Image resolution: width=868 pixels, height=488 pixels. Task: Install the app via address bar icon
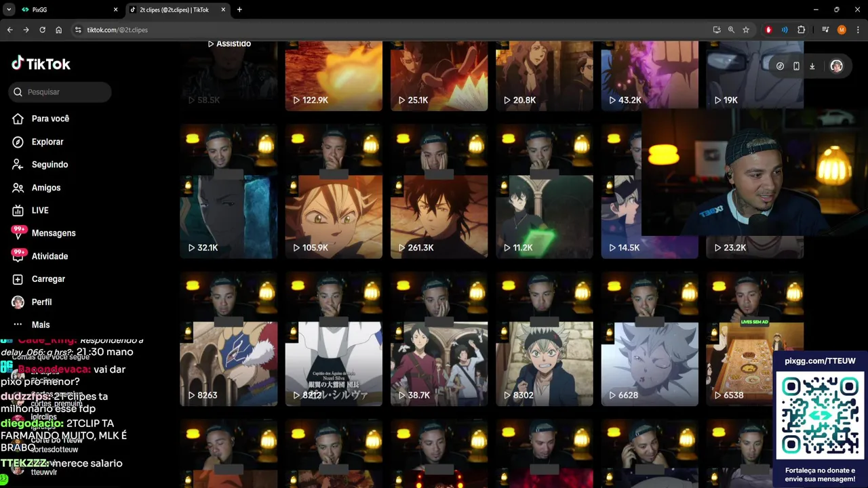tap(717, 30)
